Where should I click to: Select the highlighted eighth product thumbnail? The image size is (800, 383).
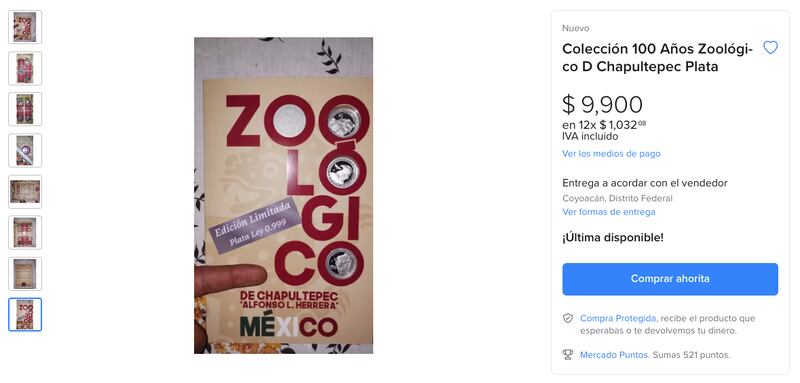(25, 315)
